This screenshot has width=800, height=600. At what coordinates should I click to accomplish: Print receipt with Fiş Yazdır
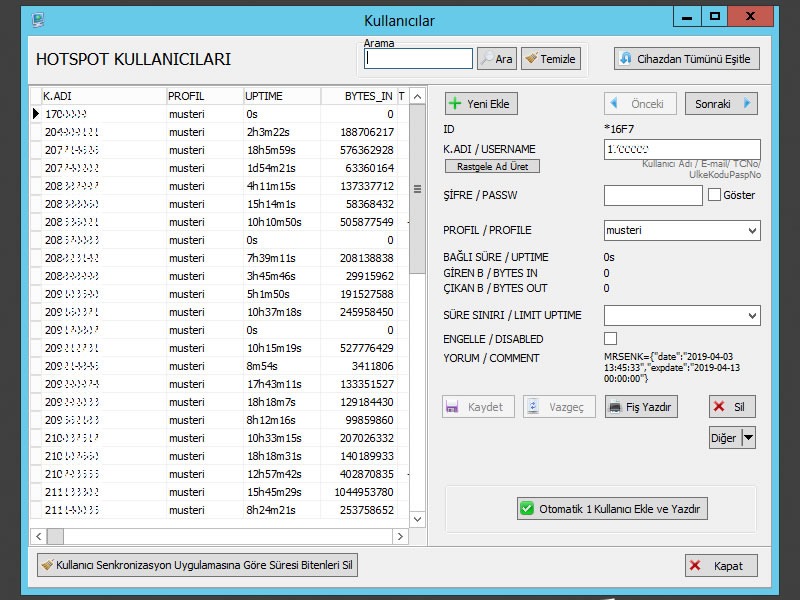click(x=641, y=407)
